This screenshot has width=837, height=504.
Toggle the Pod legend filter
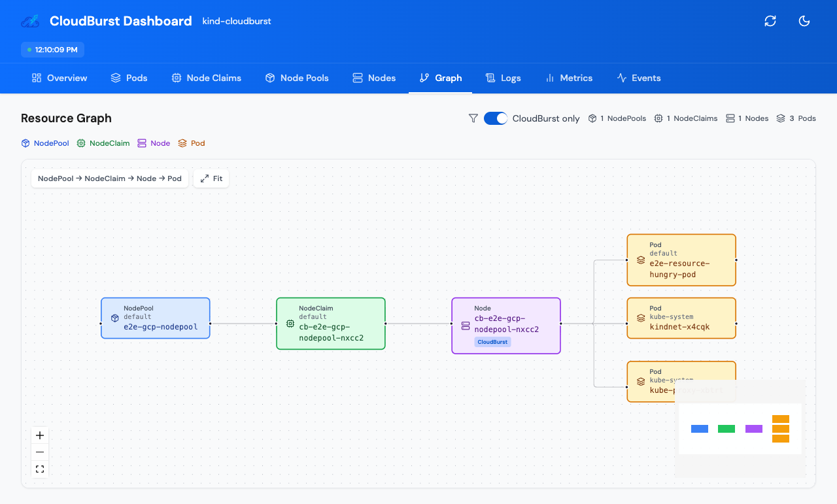click(191, 143)
